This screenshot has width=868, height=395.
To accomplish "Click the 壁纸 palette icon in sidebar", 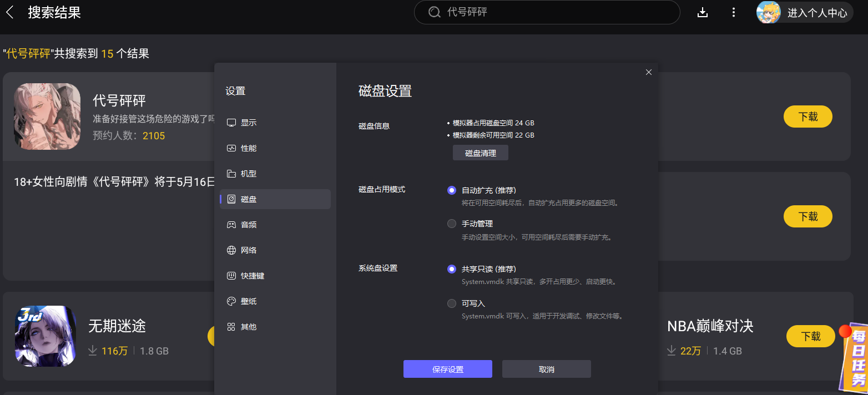I will click(231, 301).
